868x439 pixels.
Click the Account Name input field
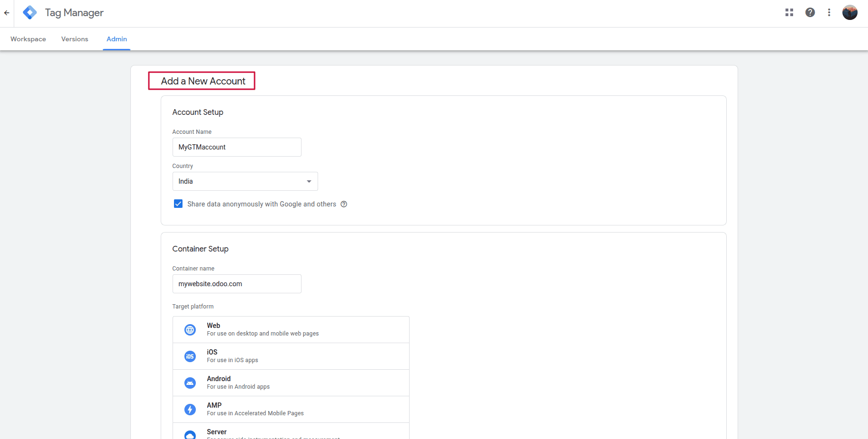(x=237, y=147)
